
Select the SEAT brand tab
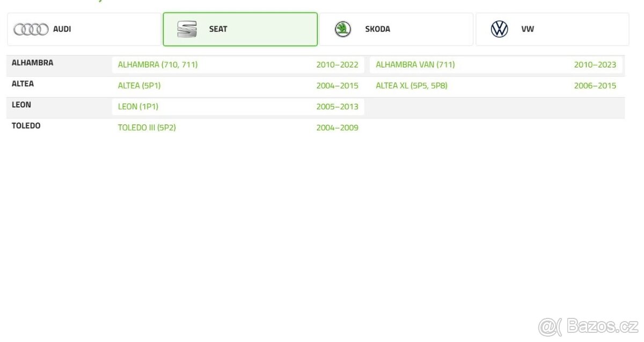(x=240, y=29)
